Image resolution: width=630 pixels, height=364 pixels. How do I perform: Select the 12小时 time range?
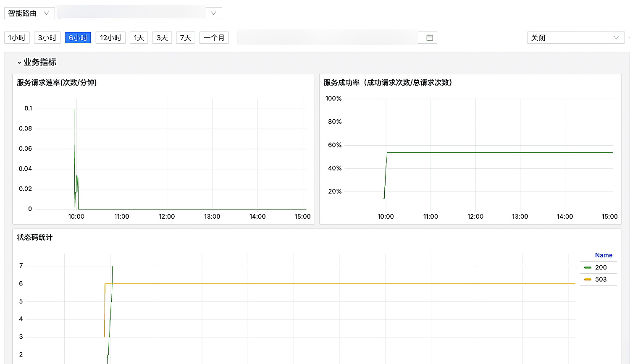pyautogui.click(x=110, y=38)
